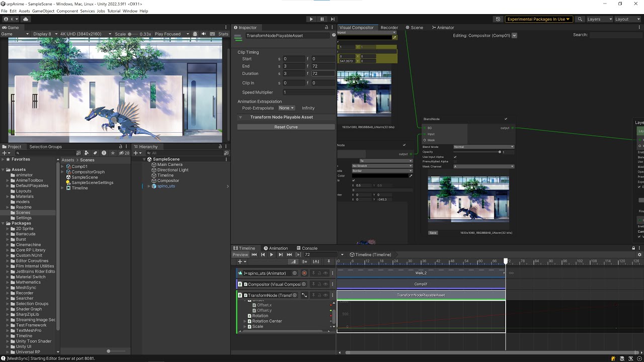The height and width of the screenshot is (362, 644).
Task: Click the editor Pause button in top toolbar
Action: click(322, 19)
